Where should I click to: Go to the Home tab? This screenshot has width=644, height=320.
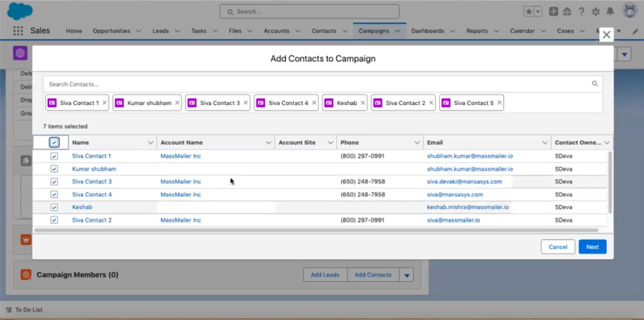(x=74, y=31)
